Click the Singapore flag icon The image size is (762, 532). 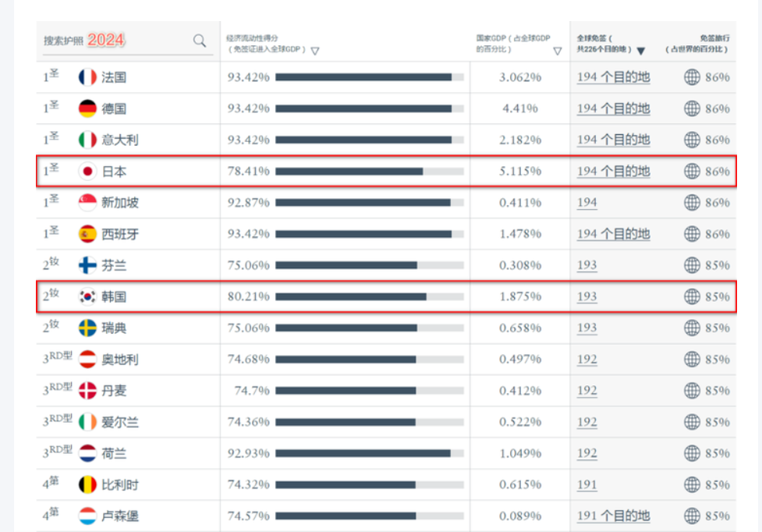pos(87,203)
